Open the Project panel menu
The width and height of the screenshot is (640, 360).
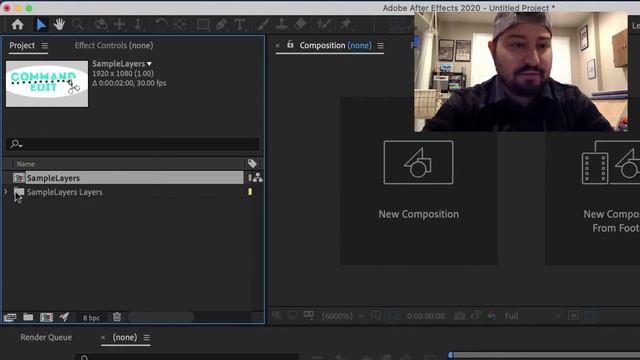[44, 46]
